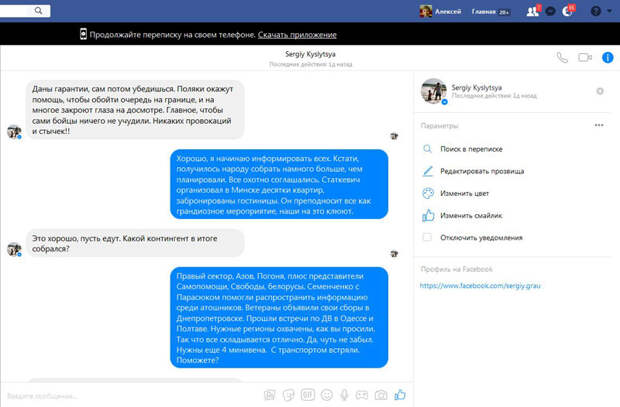Open the GIF picker icon
Screen dimensions: 620x407
point(308,395)
